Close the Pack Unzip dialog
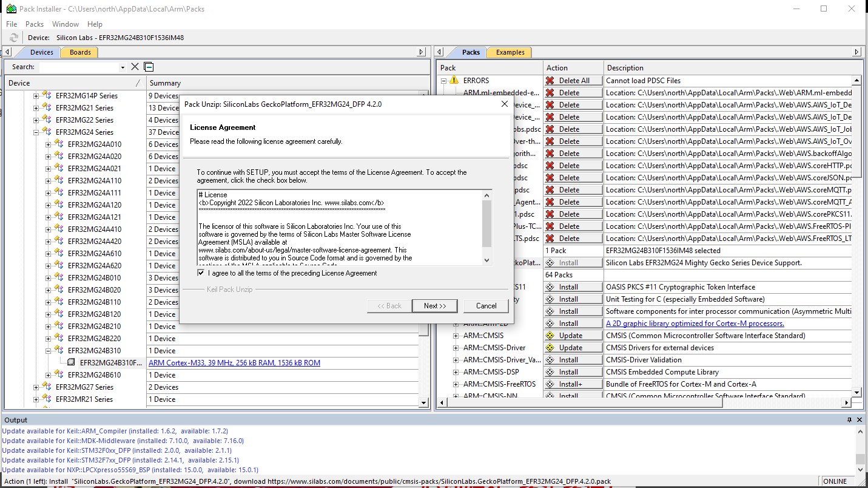Screen dimensions: 868x488 504,104
